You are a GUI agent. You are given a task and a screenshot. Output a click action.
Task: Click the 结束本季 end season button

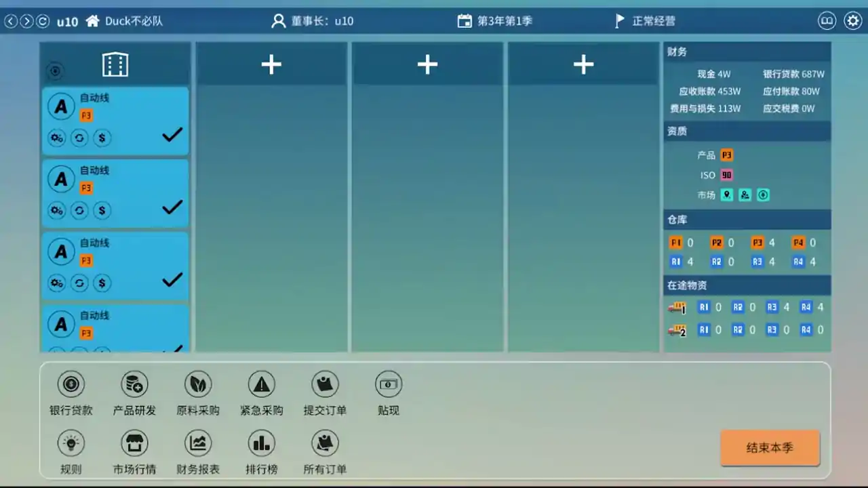[x=770, y=448]
